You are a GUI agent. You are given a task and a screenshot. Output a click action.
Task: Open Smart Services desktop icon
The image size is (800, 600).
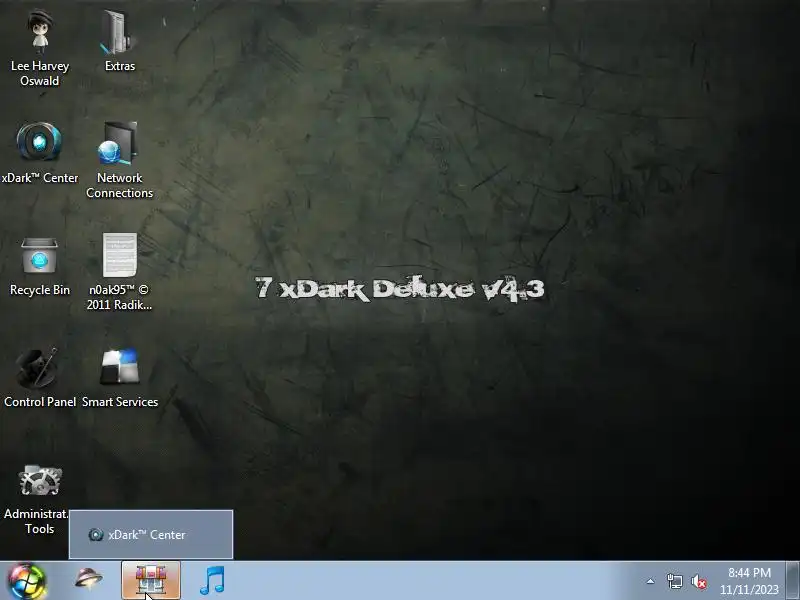(x=119, y=378)
